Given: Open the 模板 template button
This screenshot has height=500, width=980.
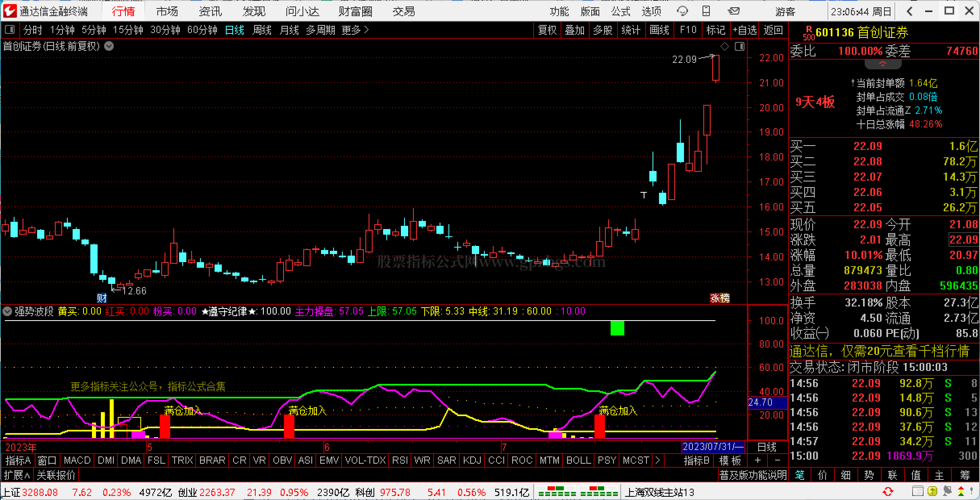Looking at the screenshot, I should (x=730, y=460).
